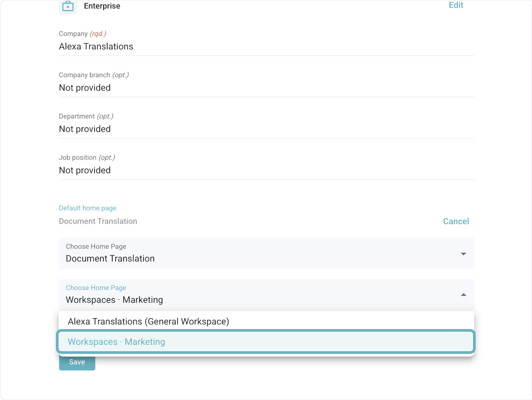The image size is (532, 400).
Task: Click the Enterprise briefcase icon
Action: [68, 7]
